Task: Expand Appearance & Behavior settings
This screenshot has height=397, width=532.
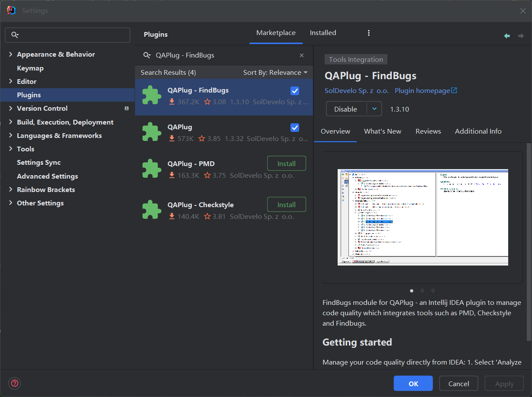Action: (x=11, y=54)
